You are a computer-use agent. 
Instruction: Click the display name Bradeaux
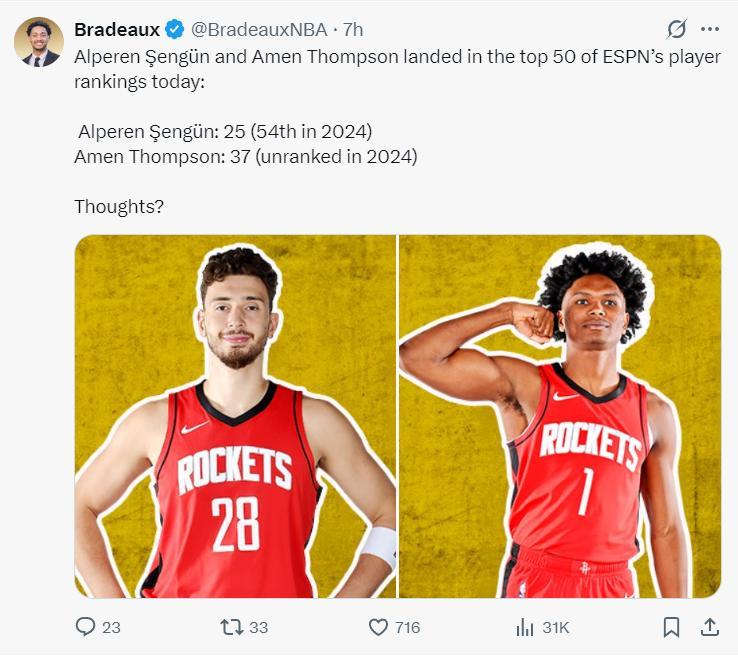coord(117,29)
